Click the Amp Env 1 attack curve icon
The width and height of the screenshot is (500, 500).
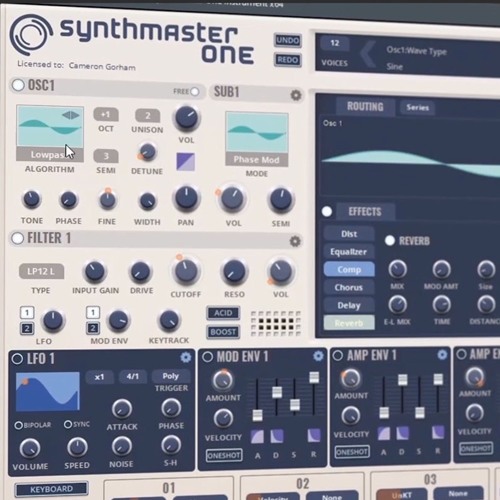click(x=384, y=433)
